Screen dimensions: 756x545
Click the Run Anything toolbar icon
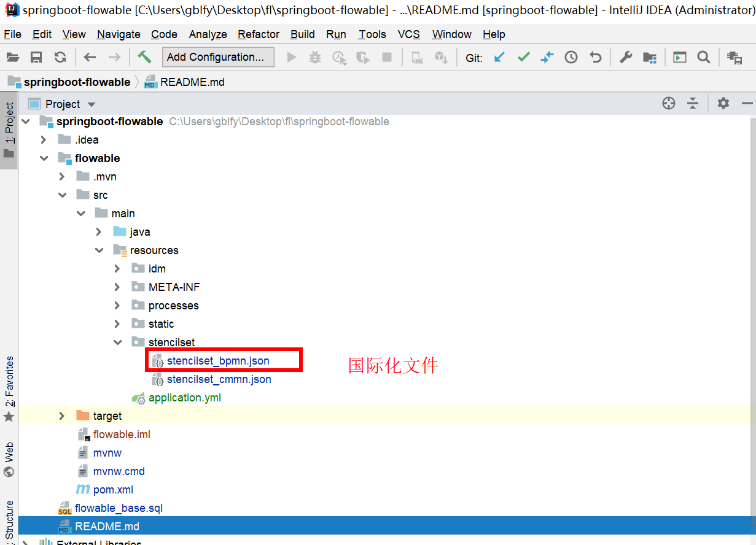(x=680, y=57)
